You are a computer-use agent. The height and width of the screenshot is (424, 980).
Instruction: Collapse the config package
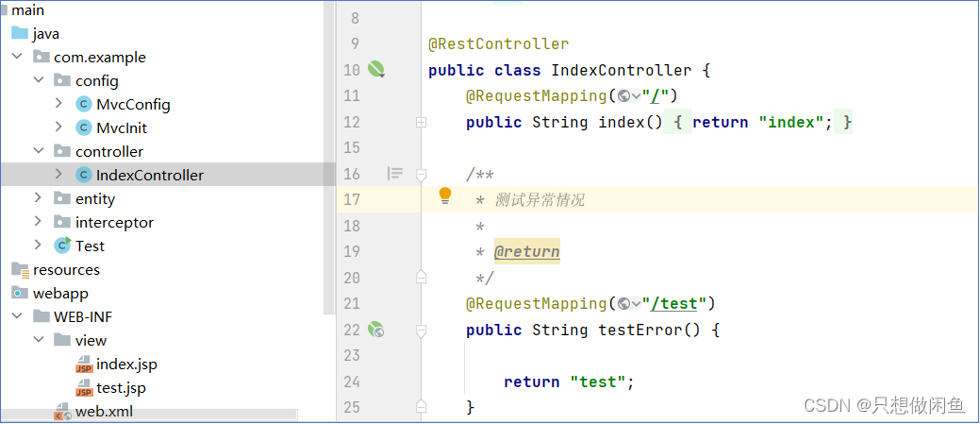tap(38, 80)
